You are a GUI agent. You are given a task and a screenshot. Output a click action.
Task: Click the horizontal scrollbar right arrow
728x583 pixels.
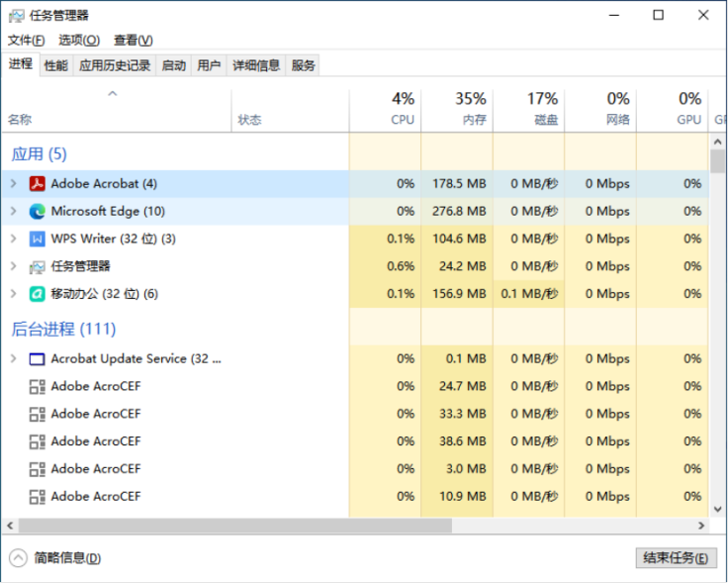[701, 526]
